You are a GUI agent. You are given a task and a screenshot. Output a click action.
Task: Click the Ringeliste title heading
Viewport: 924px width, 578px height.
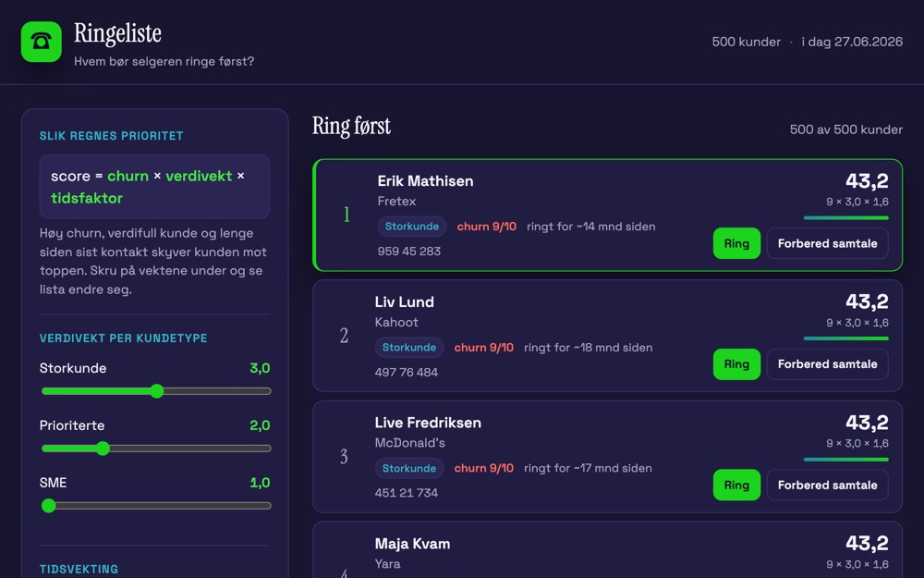tap(118, 33)
